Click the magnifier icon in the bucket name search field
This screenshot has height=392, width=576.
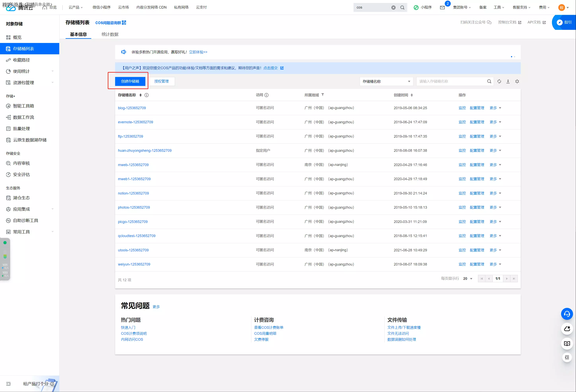click(x=489, y=81)
